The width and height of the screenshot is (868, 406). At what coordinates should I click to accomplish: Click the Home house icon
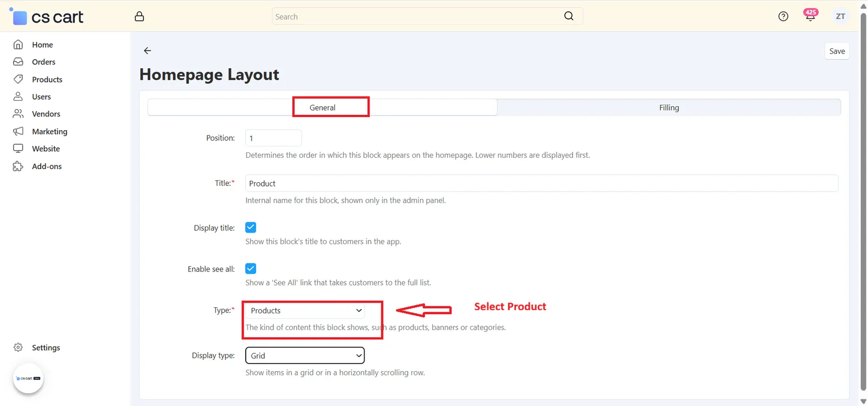(x=18, y=44)
